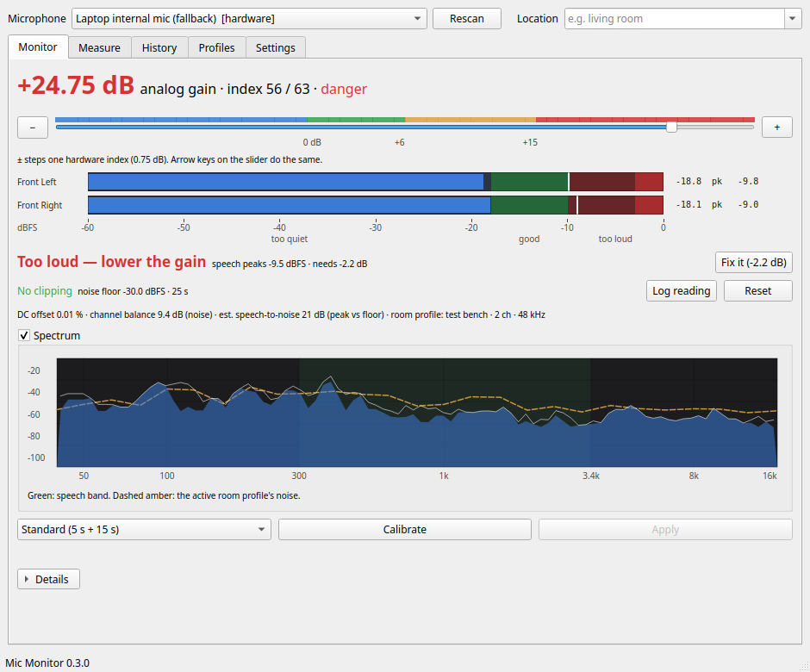
Task: Click the analog gain slider handle
Action: pos(671,127)
